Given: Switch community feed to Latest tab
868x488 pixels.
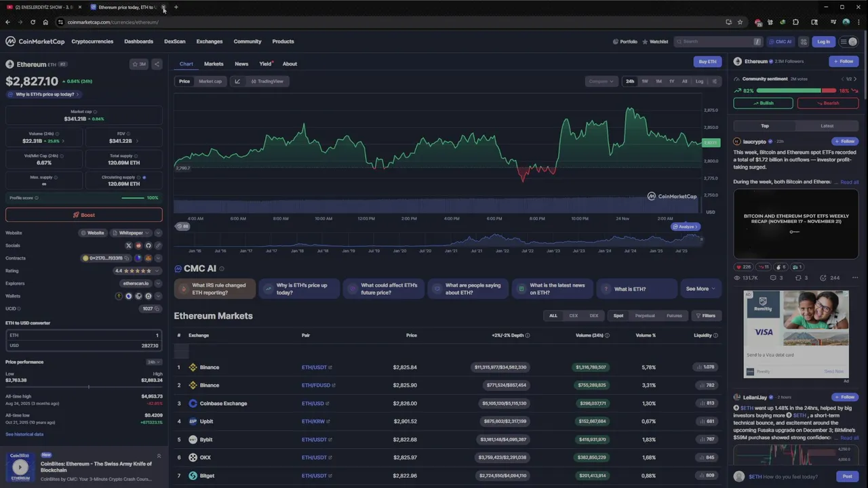Looking at the screenshot, I should click(x=827, y=126).
